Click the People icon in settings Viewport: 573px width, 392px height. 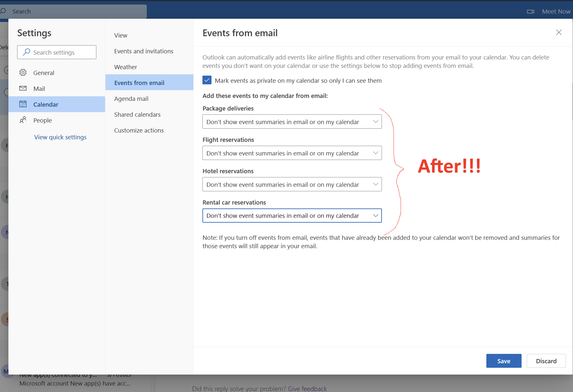pos(23,120)
